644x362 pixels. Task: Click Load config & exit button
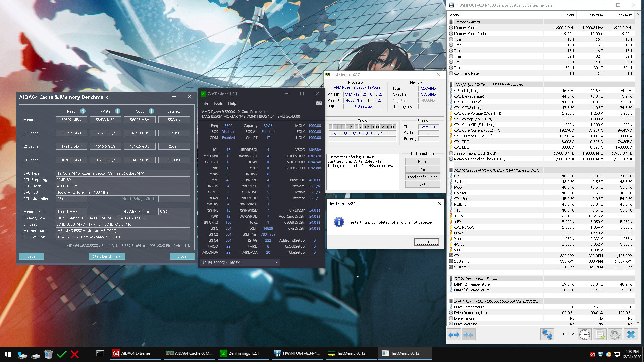click(x=422, y=177)
